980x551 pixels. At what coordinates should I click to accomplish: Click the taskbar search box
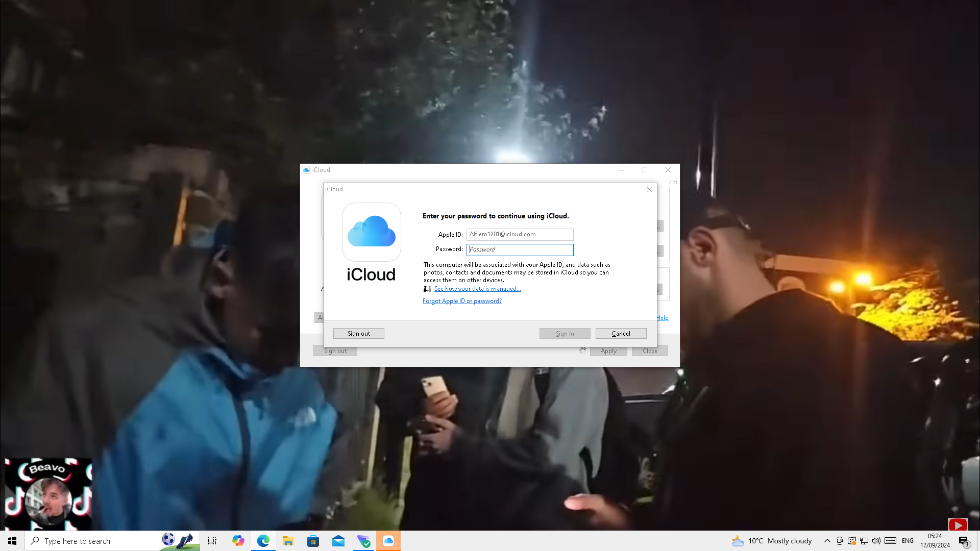(x=112, y=541)
